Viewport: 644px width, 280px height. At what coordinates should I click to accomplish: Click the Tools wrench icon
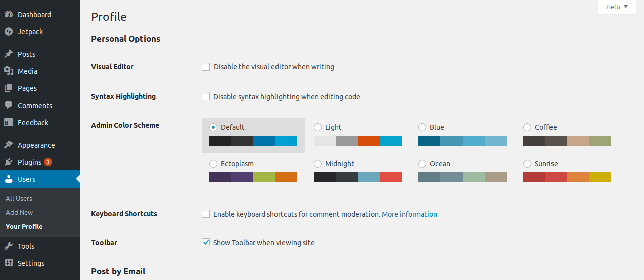9,246
